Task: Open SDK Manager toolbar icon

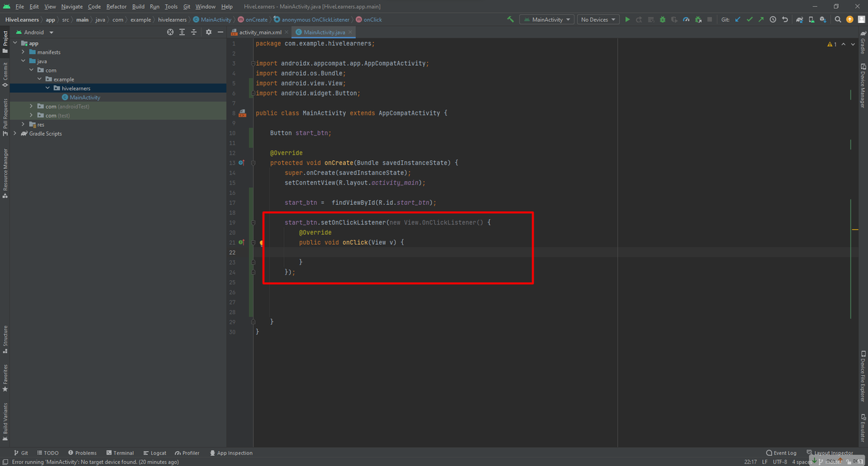Action: point(823,20)
